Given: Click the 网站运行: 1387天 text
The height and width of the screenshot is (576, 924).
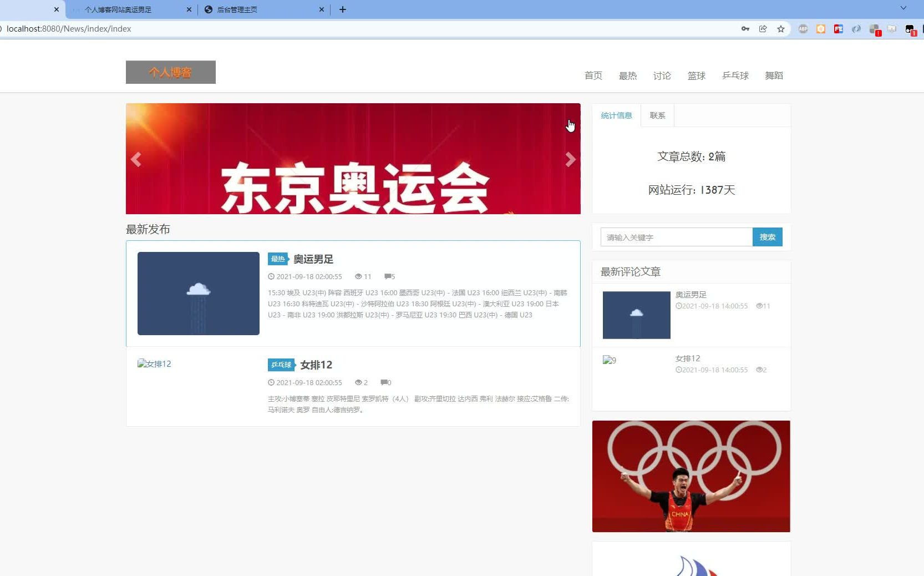Looking at the screenshot, I should 692,190.
